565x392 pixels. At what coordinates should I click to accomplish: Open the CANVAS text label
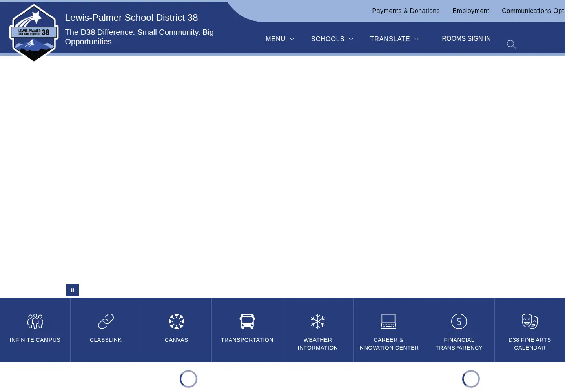177,340
